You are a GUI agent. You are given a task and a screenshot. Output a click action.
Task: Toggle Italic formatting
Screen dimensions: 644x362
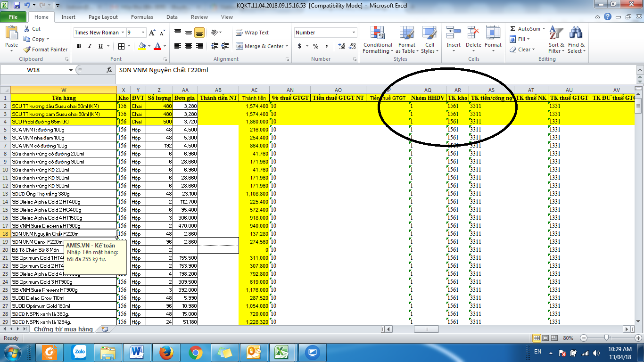point(90,46)
